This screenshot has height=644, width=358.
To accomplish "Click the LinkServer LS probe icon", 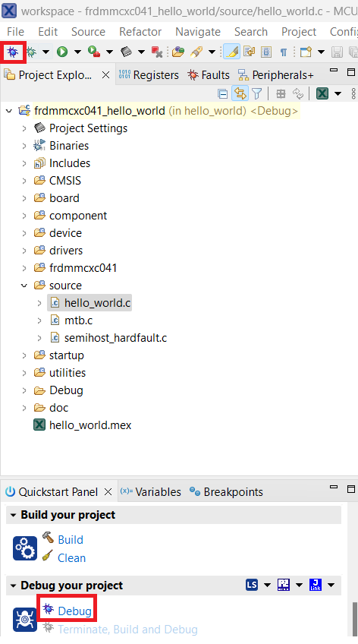I will point(252,585).
